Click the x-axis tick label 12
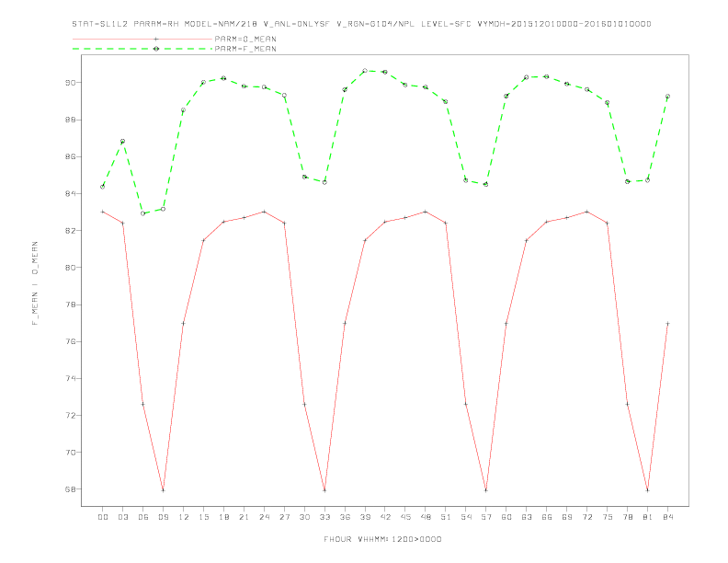Image resolution: width=728 pixels, height=563 pixels. click(184, 517)
